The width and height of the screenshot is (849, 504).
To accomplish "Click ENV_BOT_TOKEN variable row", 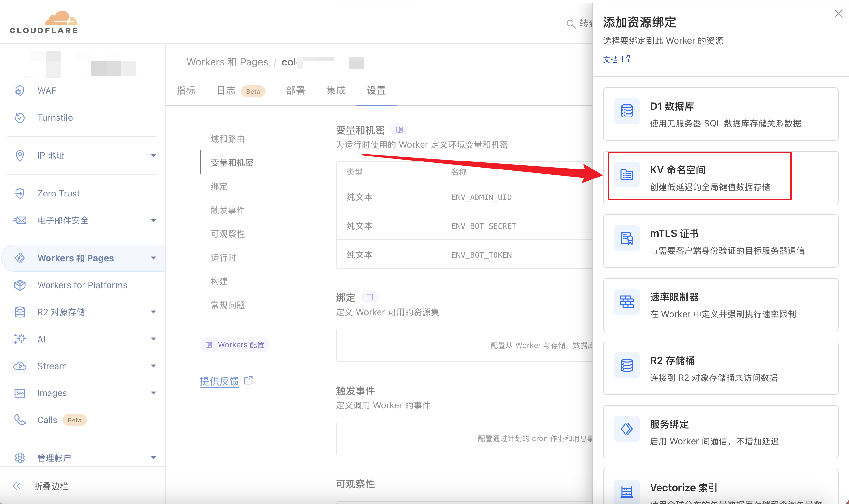I will pos(464,255).
